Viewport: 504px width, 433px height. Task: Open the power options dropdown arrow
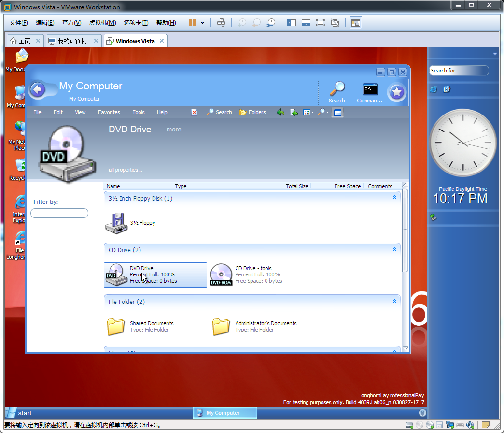(x=202, y=23)
